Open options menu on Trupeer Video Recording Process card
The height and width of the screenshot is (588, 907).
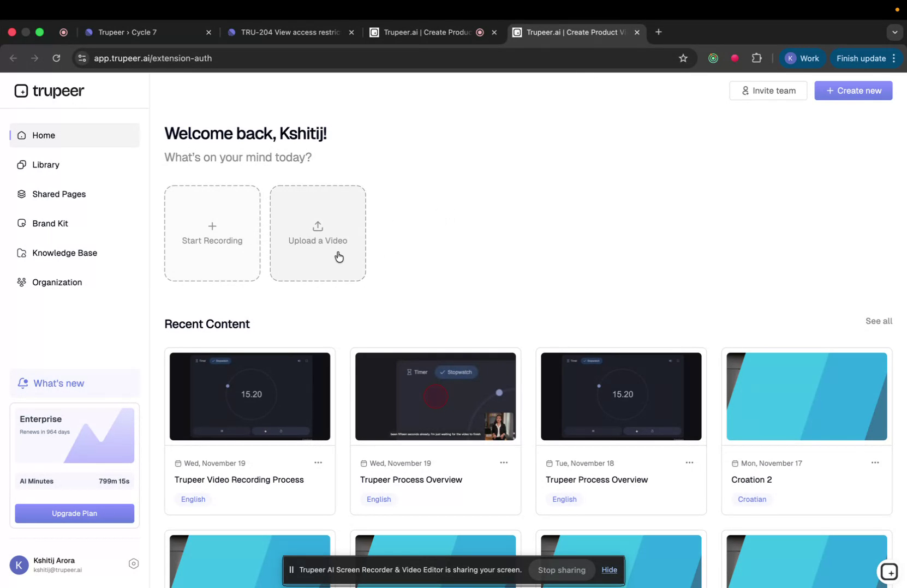pos(318,463)
